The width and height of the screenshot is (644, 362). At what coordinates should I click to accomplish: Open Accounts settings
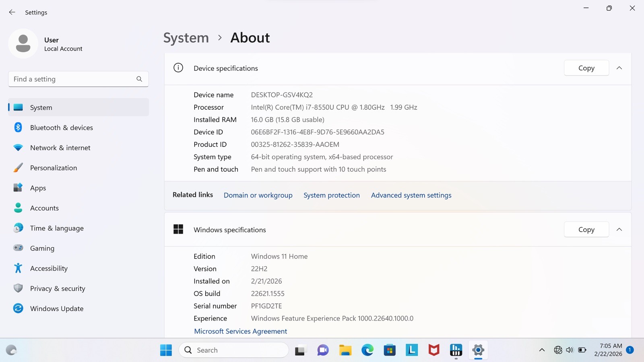78,208
